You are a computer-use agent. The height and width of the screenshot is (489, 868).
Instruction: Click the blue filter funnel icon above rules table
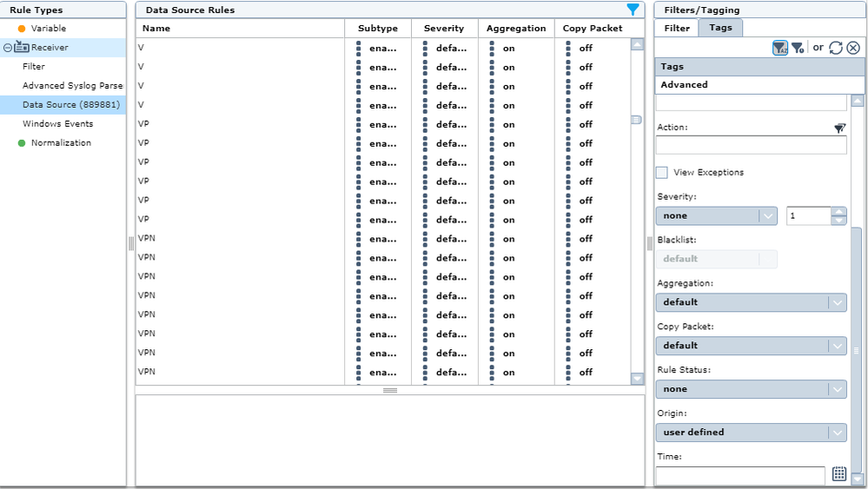(x=633, y=10)
